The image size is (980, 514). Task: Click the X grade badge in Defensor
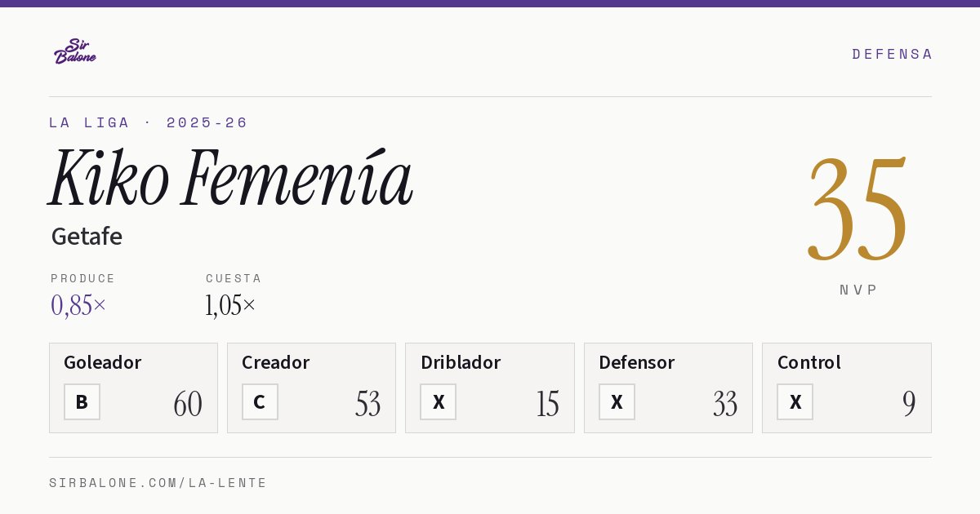[617, 402]
